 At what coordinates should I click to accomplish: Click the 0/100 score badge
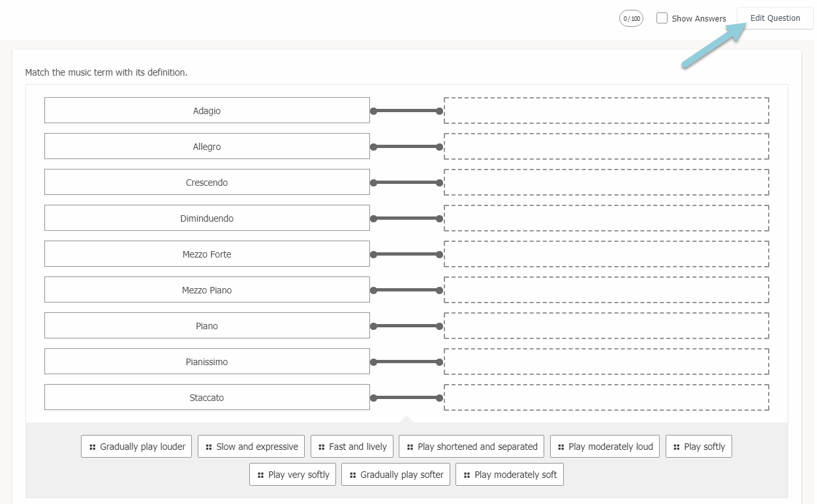(x=631, y=18)
